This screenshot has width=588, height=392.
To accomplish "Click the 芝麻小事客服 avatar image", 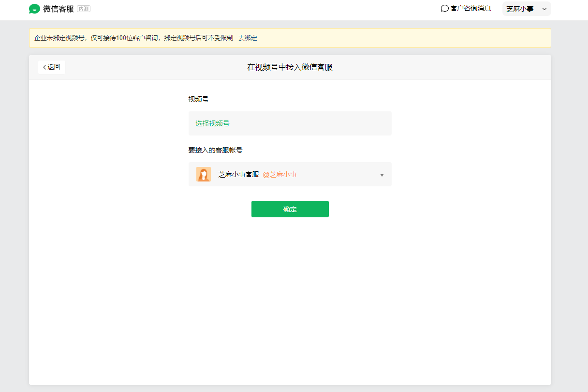I will click(x=204, y=174).
